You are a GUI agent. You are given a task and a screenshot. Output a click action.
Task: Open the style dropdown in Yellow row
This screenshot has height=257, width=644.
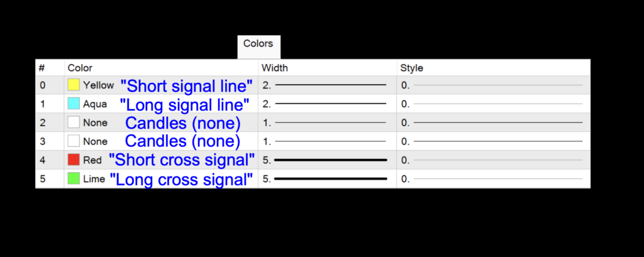(494, 85)
